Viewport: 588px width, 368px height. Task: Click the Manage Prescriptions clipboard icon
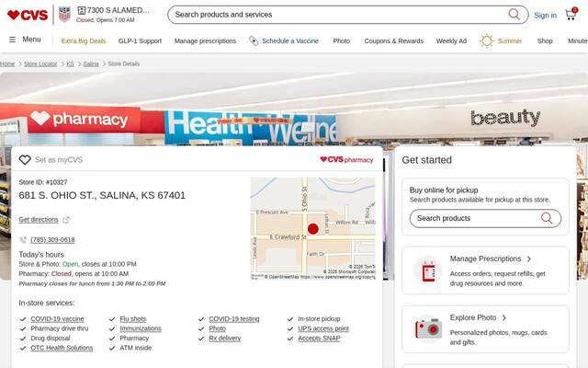coord(428,270)
